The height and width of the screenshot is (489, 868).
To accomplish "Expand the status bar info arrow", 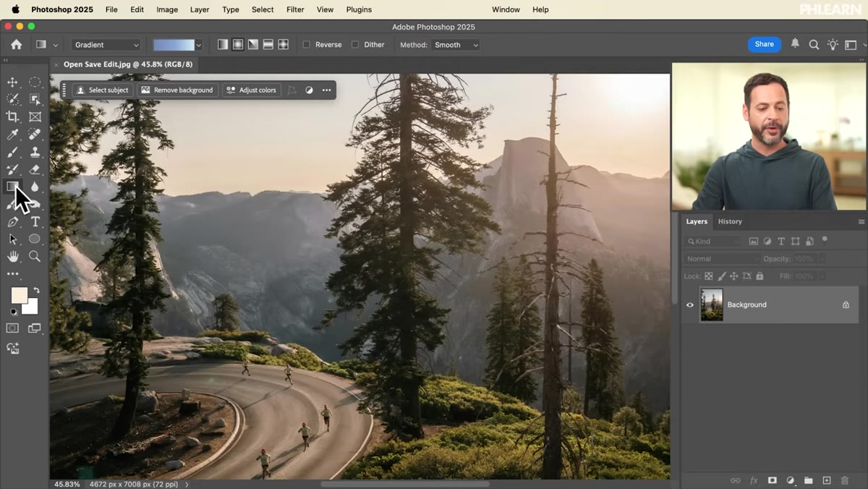I will [x=187, y=484].
